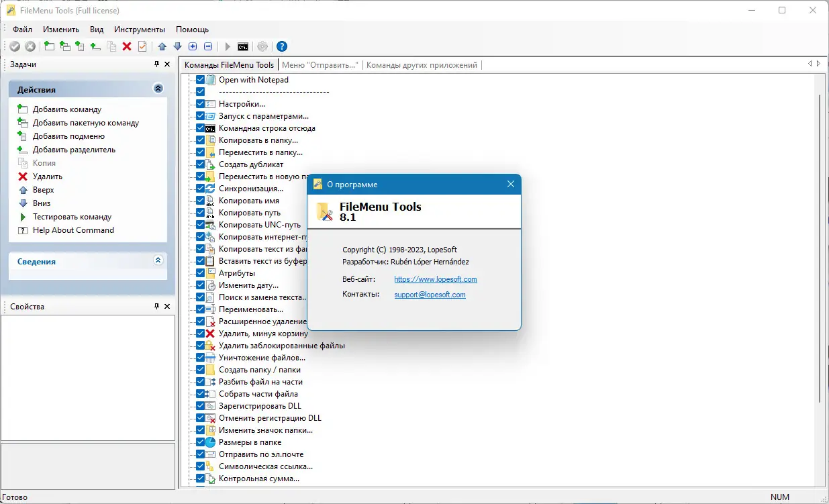This screenshot has width=829, height=504.
Task: Click the vertical scrollbar of the commands list
Action: click(820, 248)
